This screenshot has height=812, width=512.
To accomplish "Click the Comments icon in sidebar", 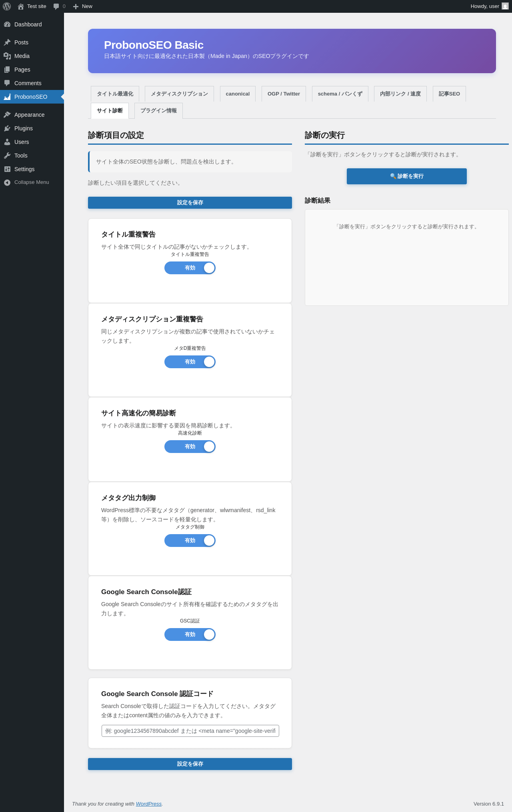I will click(x=7, y=83).
